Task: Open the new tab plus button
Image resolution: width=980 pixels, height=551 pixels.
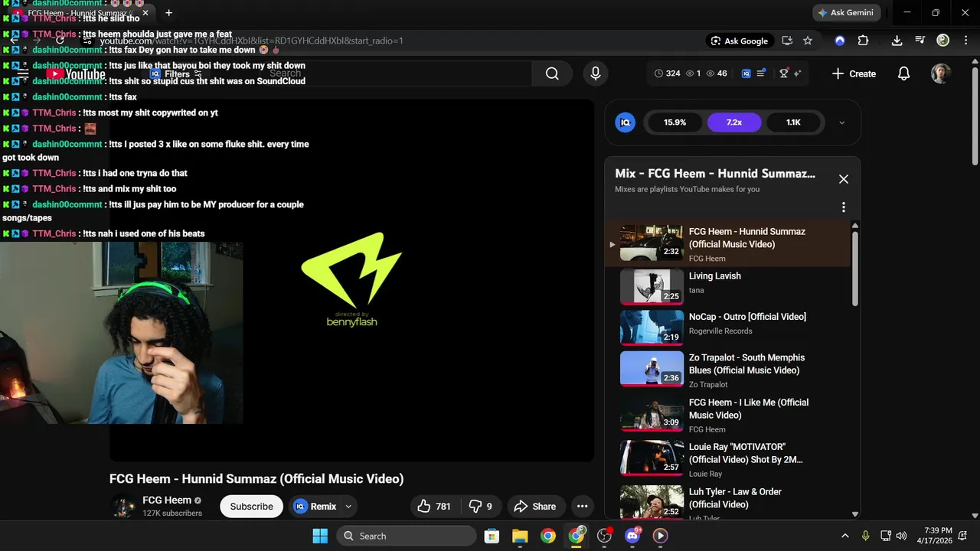Action: click(168, 13)
